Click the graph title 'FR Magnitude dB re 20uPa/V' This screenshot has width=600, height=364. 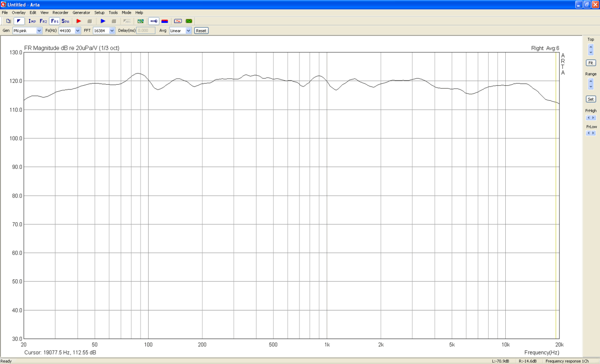60,48
